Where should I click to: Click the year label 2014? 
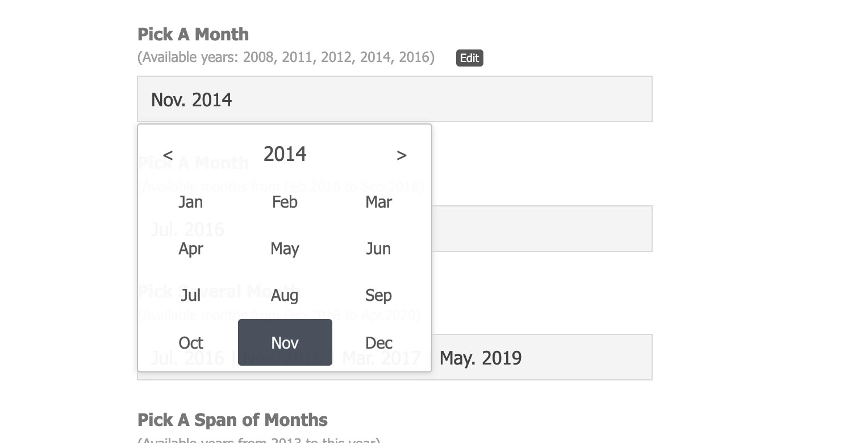coord(285,154)
